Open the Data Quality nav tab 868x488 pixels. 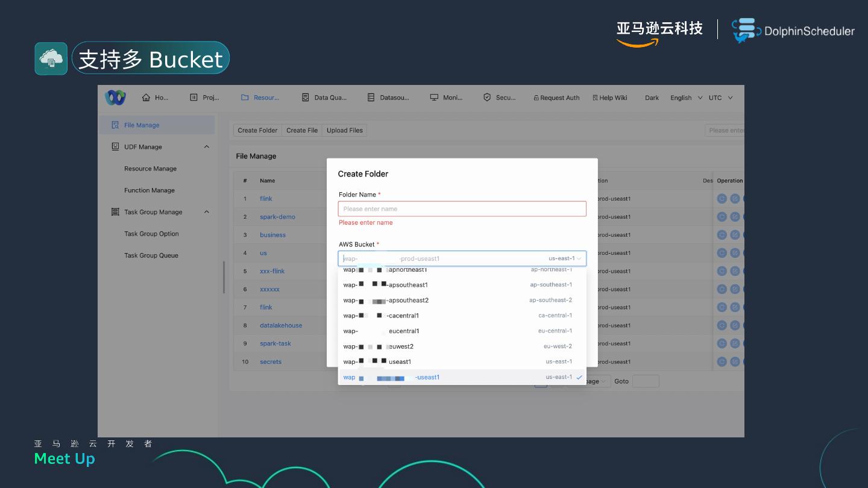point(324,98)
